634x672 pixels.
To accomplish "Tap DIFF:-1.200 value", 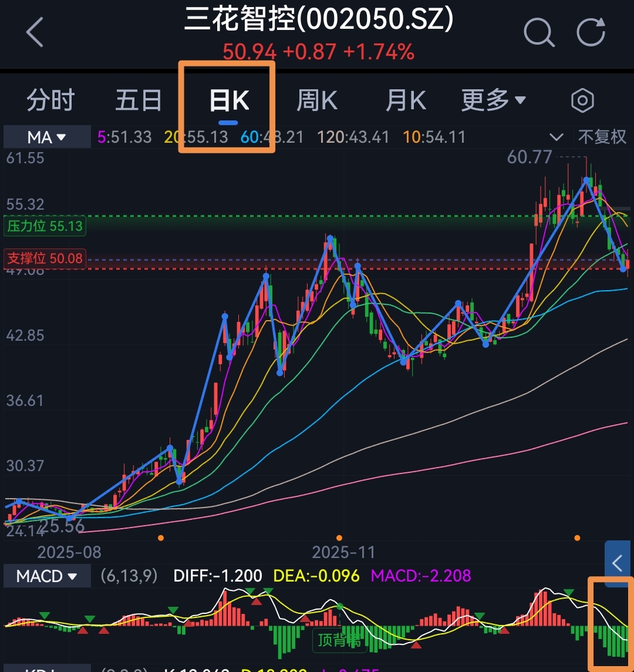I will point(218,576).
